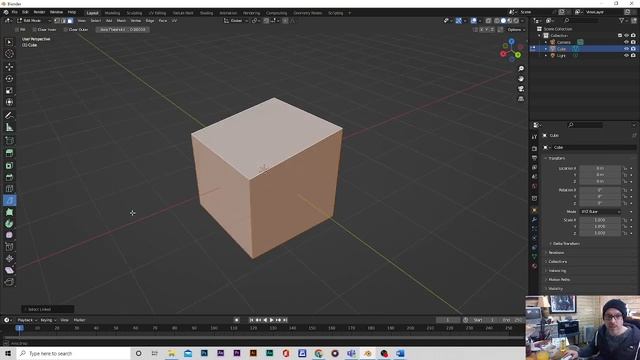Image resolution: width=640 pixels, height=360 pixels.
Task: Select the Measure tool
Action: (9, 127)
